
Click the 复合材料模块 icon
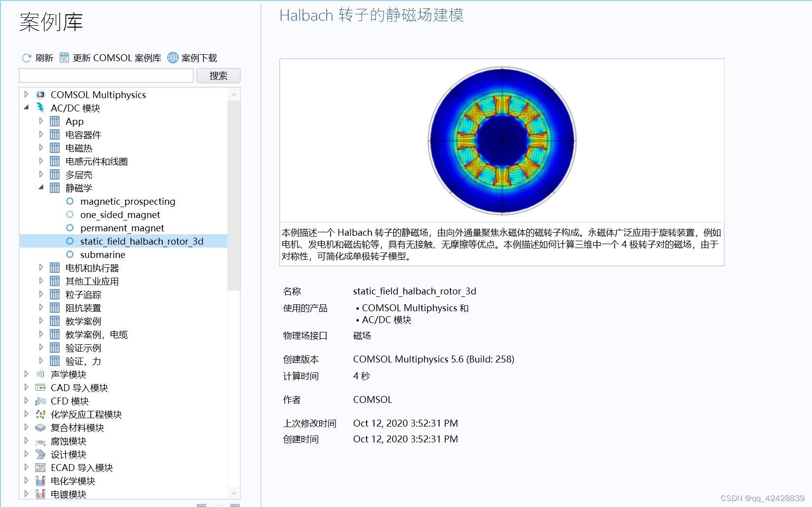[x=40, y=428]
